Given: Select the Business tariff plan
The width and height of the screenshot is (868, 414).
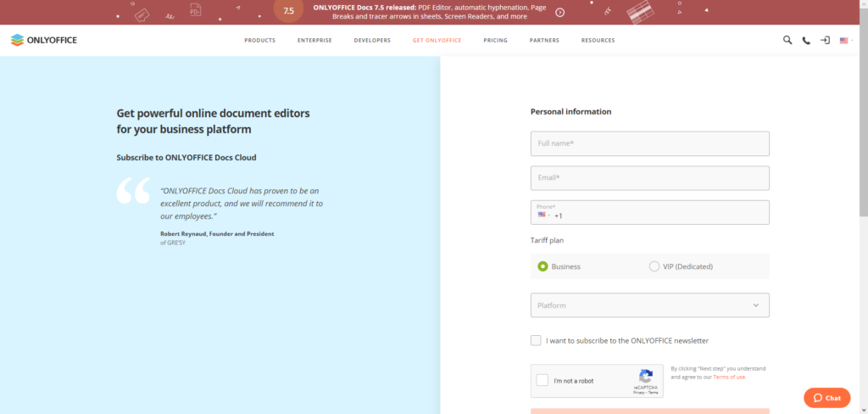Looking at the screenshot, I should point(542,266).
